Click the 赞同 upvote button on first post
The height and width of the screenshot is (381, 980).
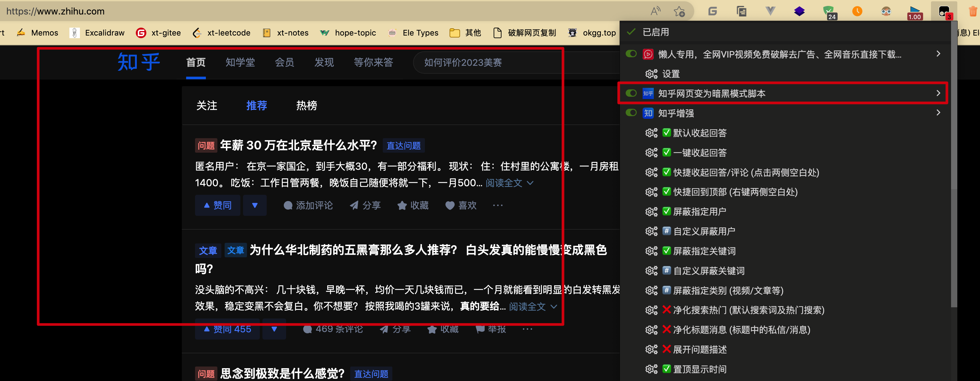coord(218,206)
